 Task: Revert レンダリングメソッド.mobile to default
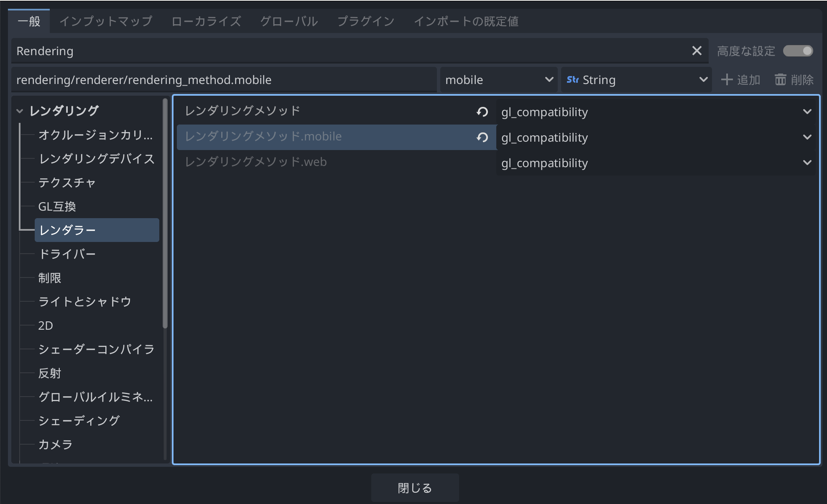(482, 137)
